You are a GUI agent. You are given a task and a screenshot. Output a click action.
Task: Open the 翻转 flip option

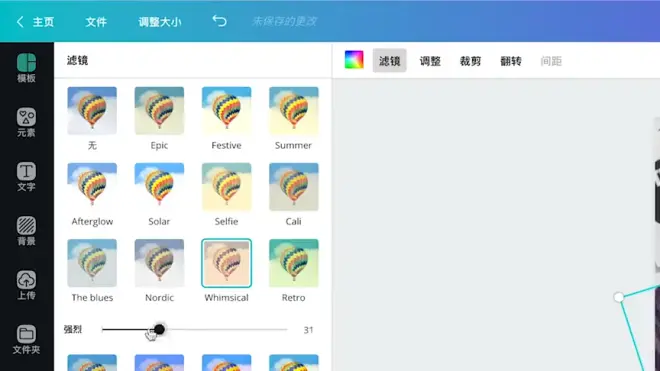[511, 61]
